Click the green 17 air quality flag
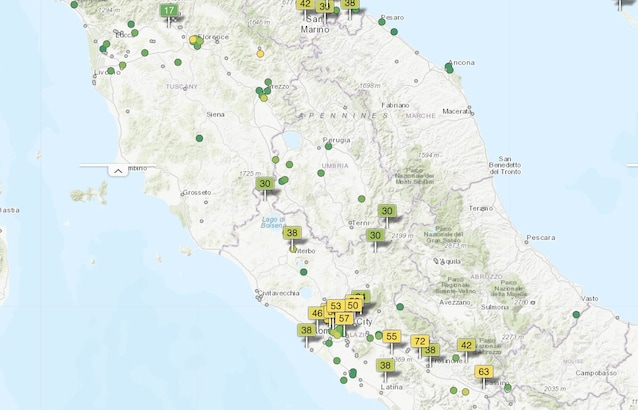This screenshot has width=638, height=410. 169,11
